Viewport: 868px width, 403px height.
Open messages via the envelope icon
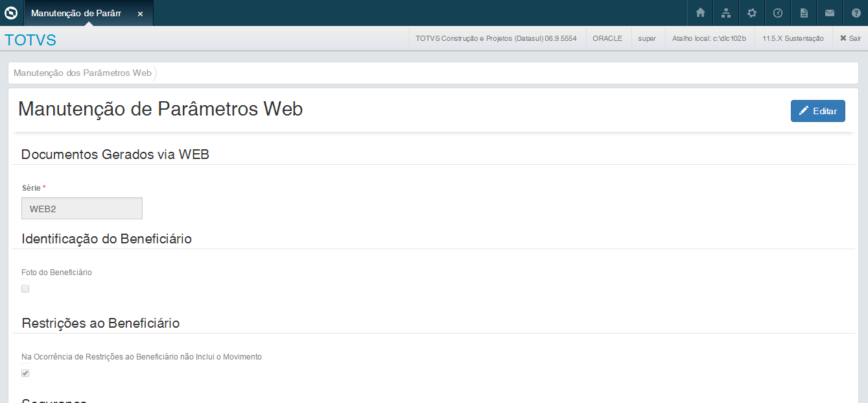pos(830,13)
